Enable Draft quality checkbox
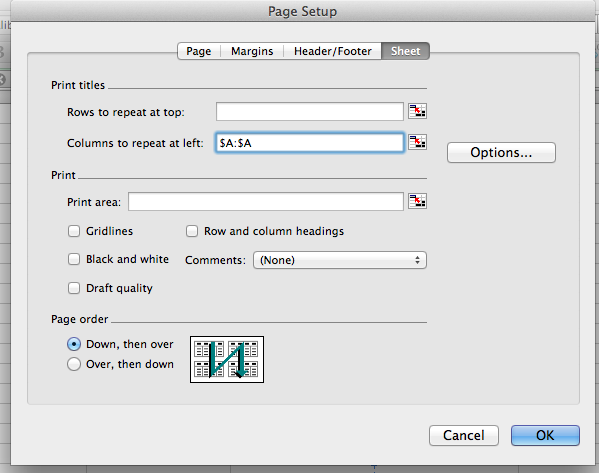599x473 pixels. pyautogui.click(x=74, y=288)
